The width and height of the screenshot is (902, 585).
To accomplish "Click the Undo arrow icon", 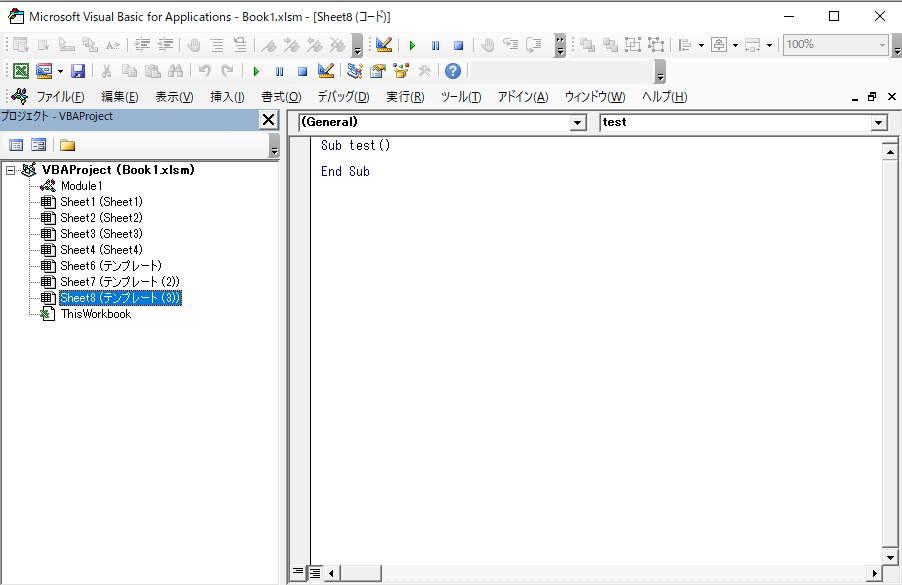I will coord(204,71).
